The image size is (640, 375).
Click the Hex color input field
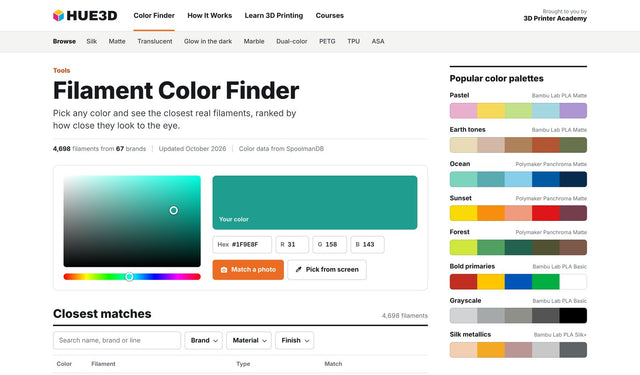242,244
